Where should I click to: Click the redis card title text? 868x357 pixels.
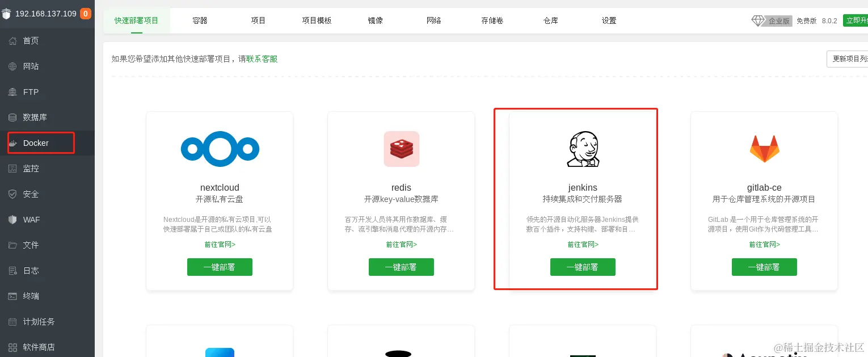pyautogui.click(x=401, y=188)
